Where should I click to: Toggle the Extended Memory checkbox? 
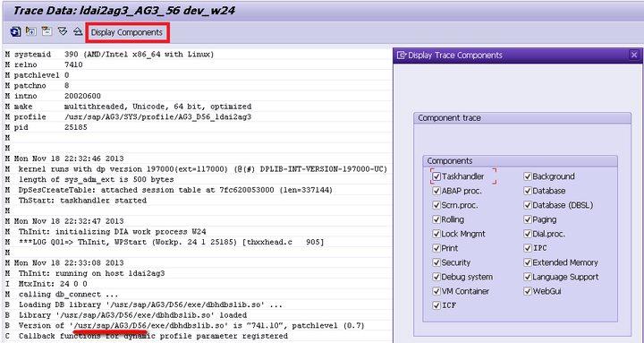pos(528,262)
